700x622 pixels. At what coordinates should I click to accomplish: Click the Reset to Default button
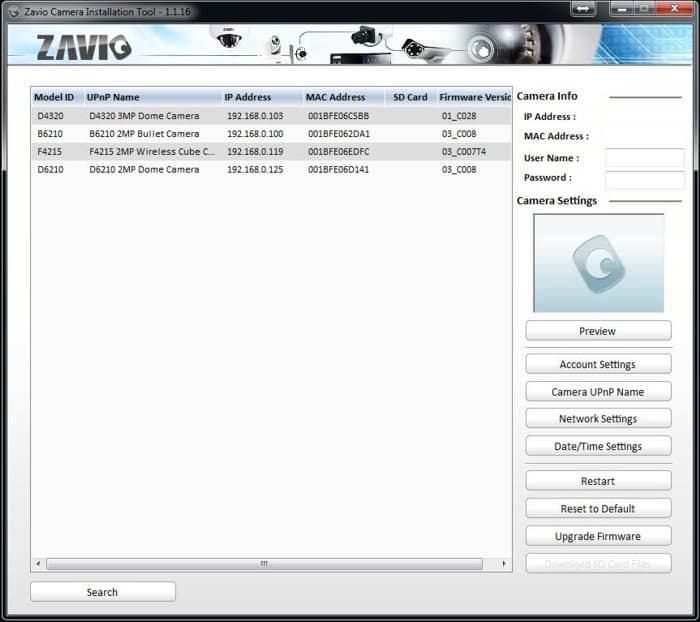[x=598, y=508]
